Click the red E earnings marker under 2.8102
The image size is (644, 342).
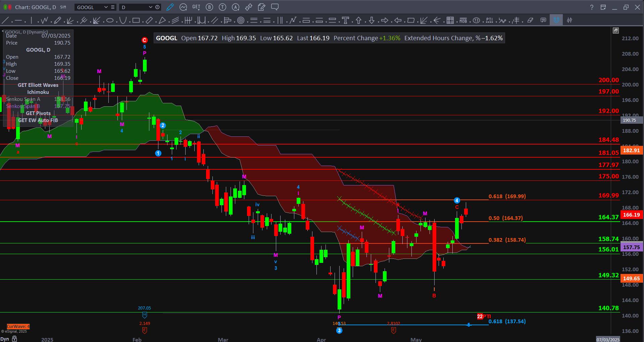tap(393, 330)
